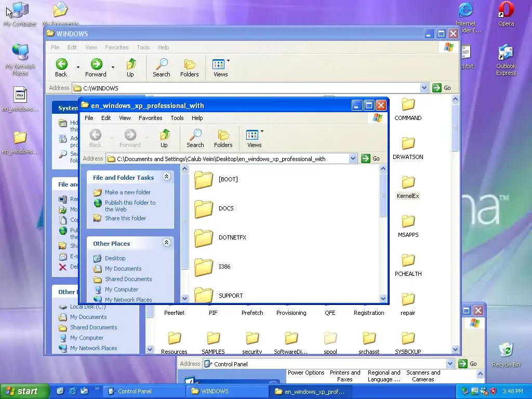Select the Outlook Express desktop icon
This screenshot has height=399, width=532.
click(x=506, y=60)
